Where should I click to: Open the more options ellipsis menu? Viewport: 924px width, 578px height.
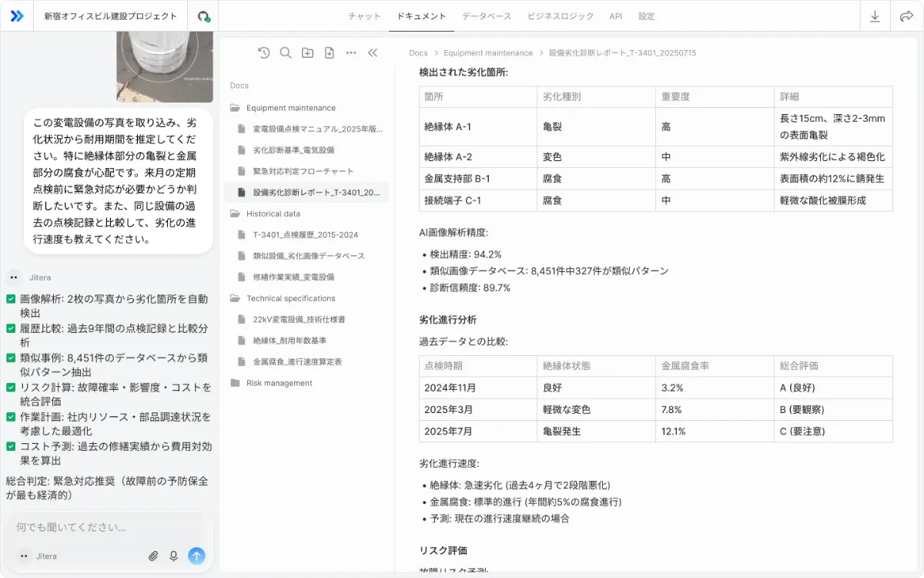(351, 53)
